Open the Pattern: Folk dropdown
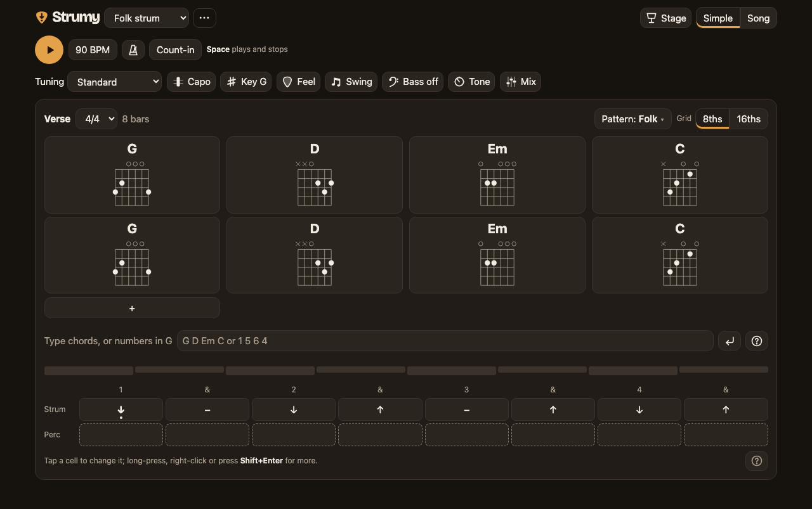812x509 pixels. (x=632, y=119)
